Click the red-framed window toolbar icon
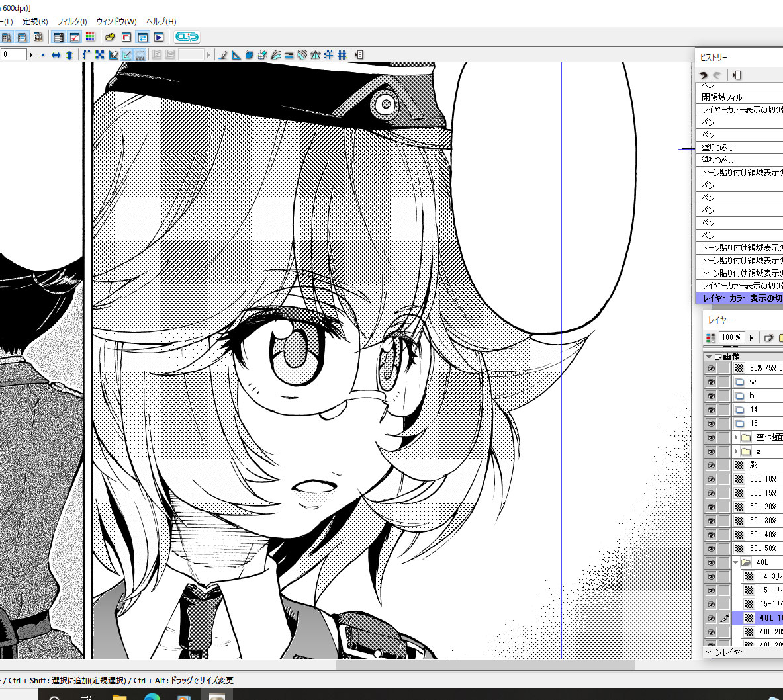The height and width of the screenshot is (700, 783). pyautogui.click(x=126, y=37)
